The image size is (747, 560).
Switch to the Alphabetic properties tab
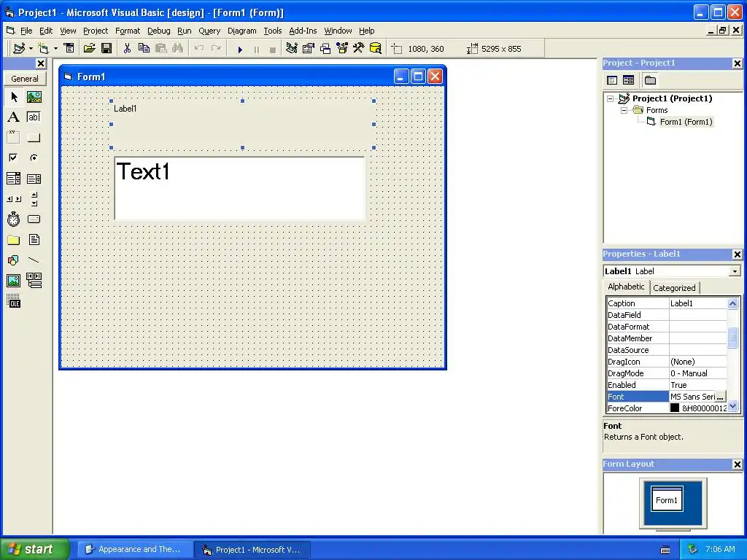click(626, 287)
